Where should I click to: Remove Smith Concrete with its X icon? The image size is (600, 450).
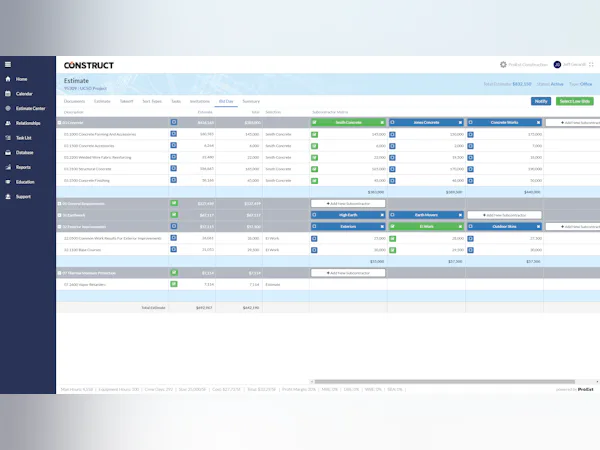pos(382,122)
